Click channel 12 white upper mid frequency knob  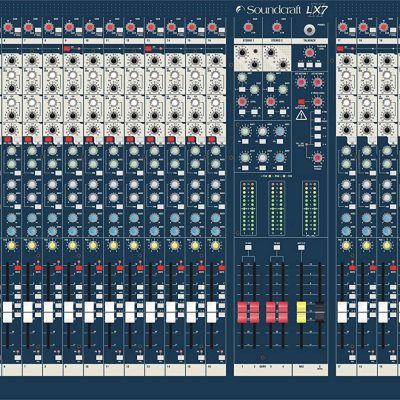(134, 75)
